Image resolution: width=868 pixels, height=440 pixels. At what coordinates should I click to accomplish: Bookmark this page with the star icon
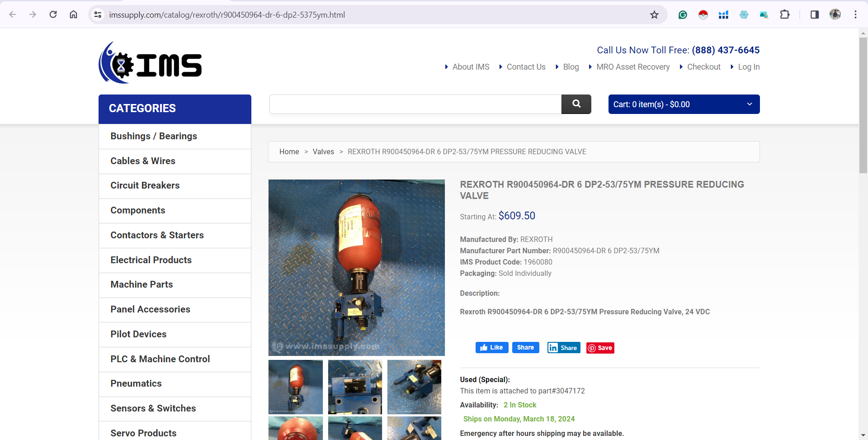coord(654,15)
